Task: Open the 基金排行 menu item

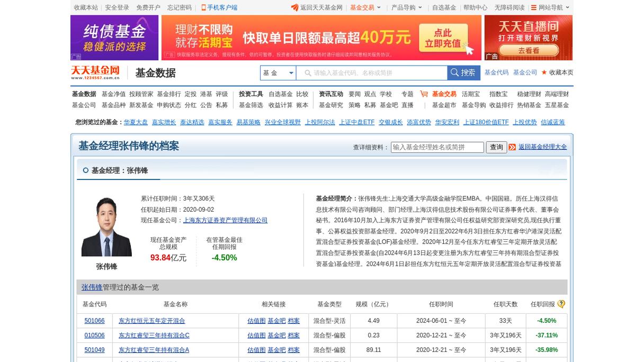Action: tap(169, 94)
